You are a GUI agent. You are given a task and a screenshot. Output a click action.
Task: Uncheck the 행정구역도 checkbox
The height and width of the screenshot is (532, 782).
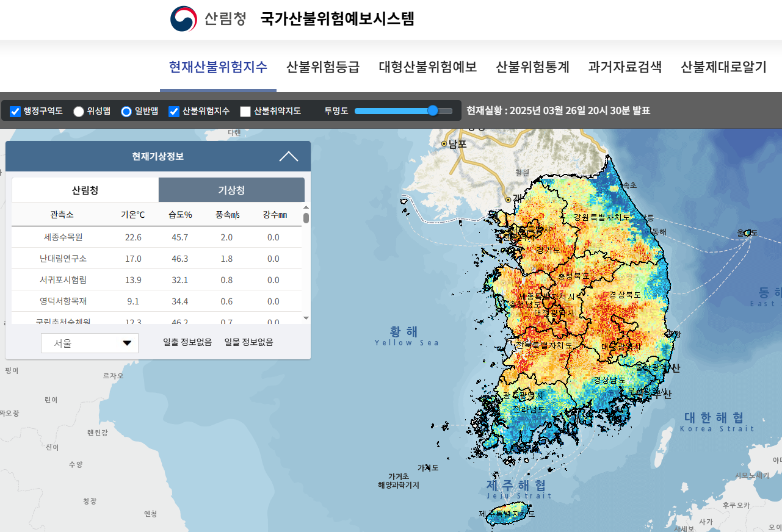click(15, 111)
